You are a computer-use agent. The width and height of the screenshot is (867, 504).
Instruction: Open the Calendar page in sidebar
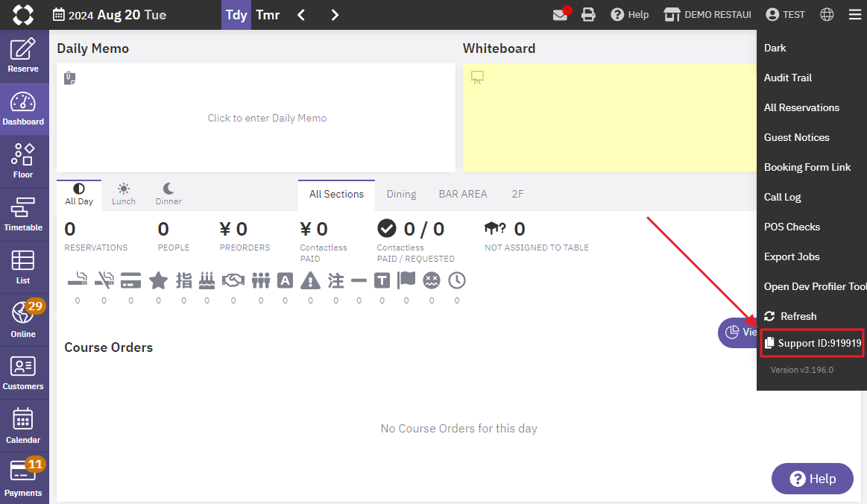(24, 426)
